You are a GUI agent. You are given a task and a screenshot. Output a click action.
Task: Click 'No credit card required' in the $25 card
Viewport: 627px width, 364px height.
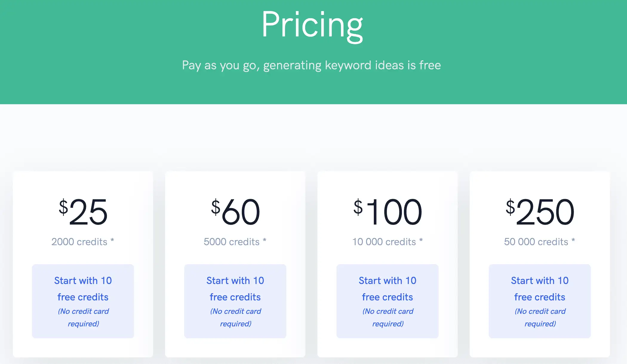[x=83, y=317]
